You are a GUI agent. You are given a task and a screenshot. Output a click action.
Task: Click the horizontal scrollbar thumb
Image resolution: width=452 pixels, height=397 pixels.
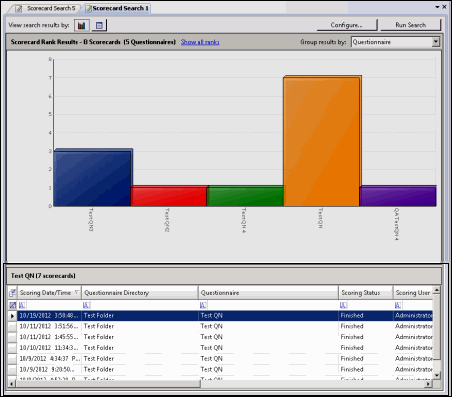pos(108,384)
